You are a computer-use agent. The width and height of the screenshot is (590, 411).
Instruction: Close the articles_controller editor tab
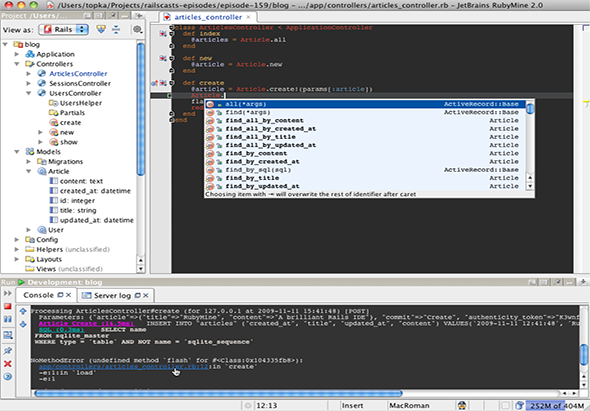[x=248, y=17]
